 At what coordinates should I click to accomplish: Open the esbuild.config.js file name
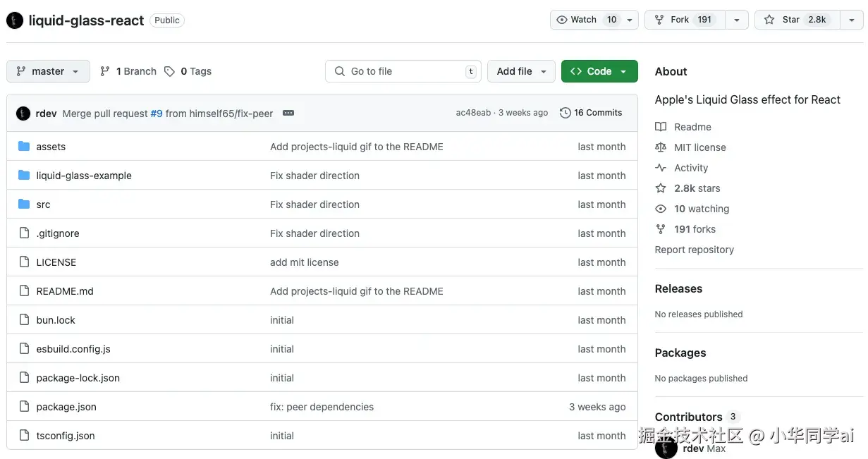tap(73, 349)
